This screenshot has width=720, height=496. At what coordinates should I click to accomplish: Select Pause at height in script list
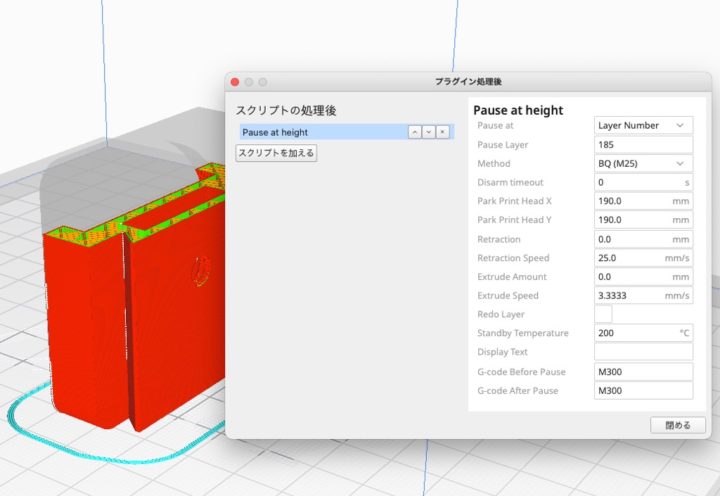point(320,132)
